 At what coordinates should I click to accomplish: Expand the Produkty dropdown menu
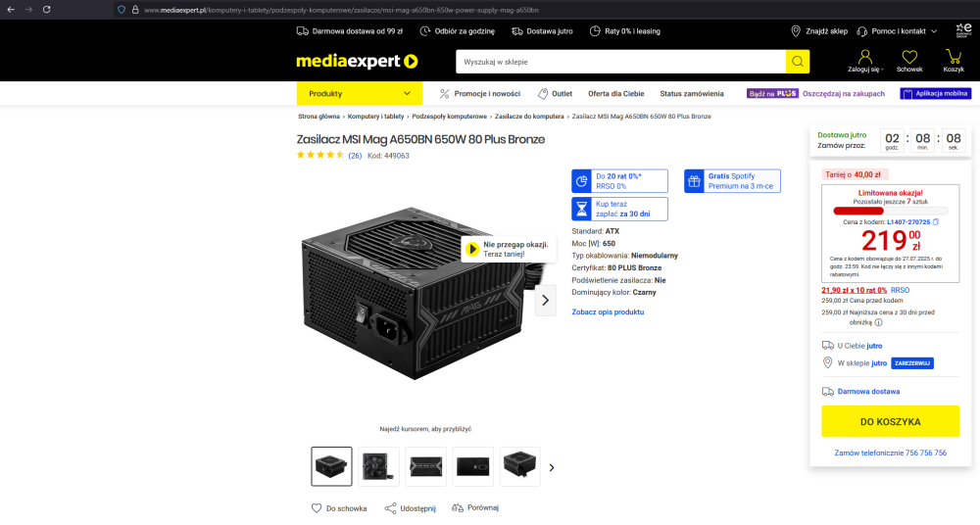pyautogui.click(x=360, y=93)
